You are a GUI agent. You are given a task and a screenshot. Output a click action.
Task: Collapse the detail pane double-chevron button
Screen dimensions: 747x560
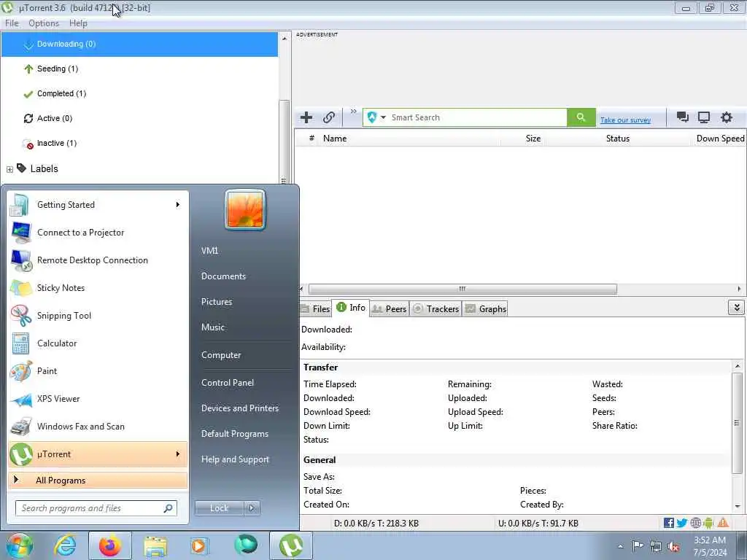(x=737, y=308)
